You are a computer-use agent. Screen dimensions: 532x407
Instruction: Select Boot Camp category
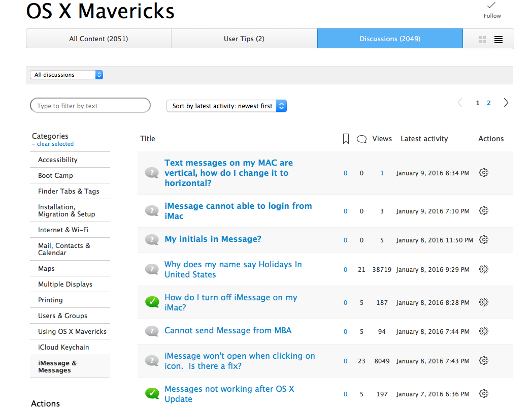tap(70, 175)
